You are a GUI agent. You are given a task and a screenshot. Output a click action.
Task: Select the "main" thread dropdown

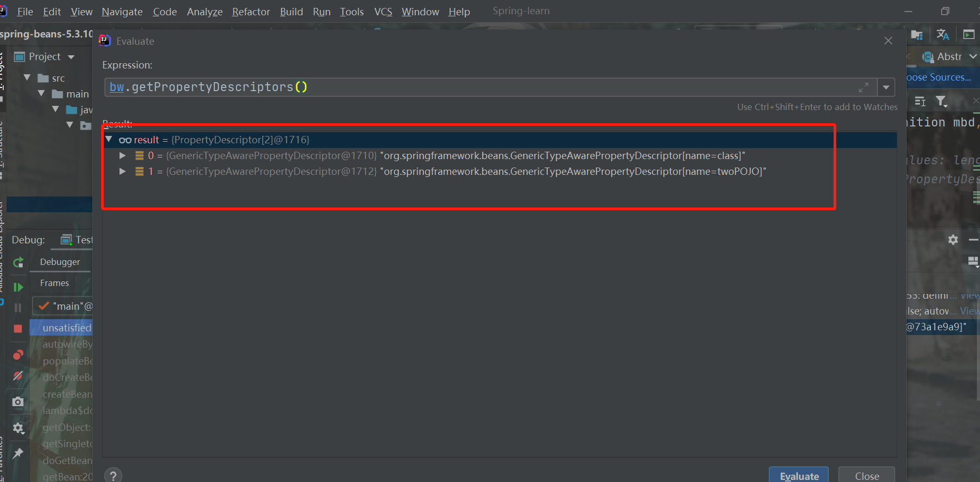pyautogui.click(x=63, y=306)
